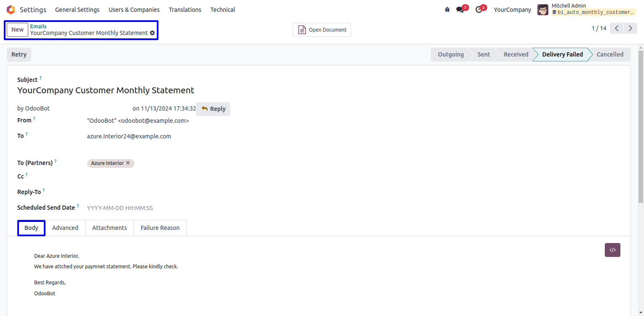Show help tooltip for Subject

40,78
